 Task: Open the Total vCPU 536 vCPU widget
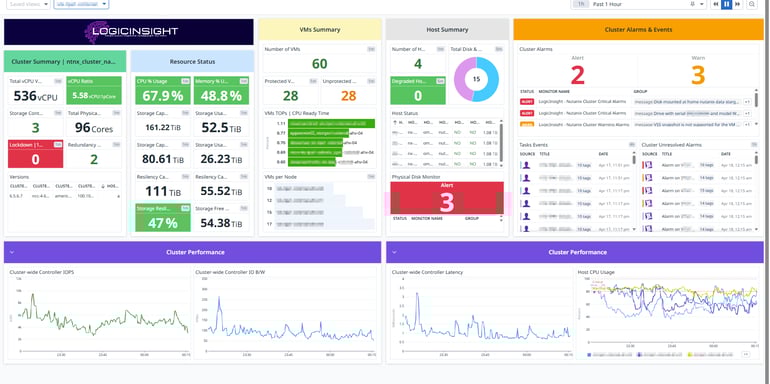pyautogui.click(x=35, y=90)
